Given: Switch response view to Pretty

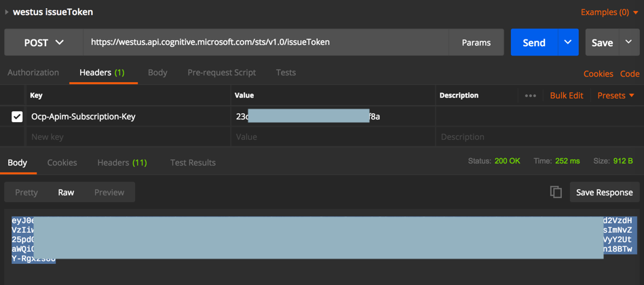Looking at the screenshot, I should [x=26, y=192].
